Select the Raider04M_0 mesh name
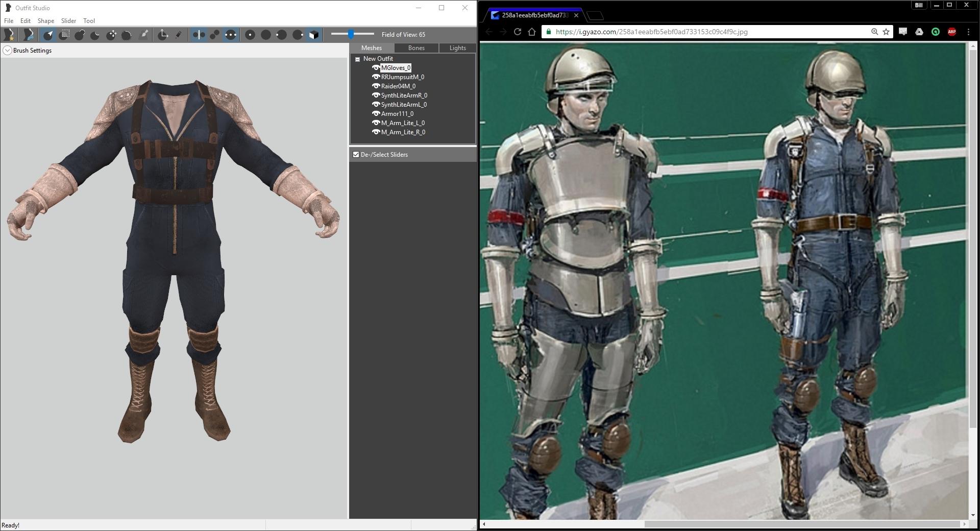 point(399,86)
